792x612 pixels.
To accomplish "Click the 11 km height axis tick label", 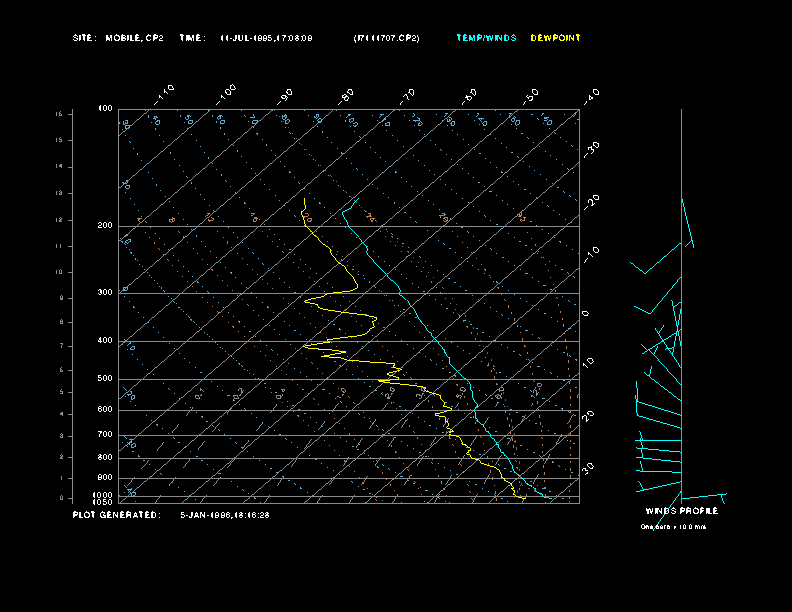I will pyautogui.click(x=60, y=246).
